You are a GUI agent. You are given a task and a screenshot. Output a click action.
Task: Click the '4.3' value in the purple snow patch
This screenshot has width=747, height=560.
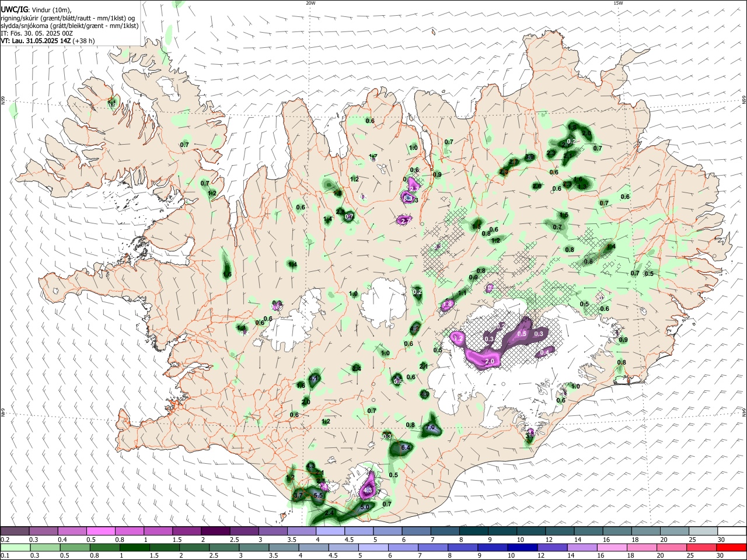pyautogui.click(x=368, y=491)
